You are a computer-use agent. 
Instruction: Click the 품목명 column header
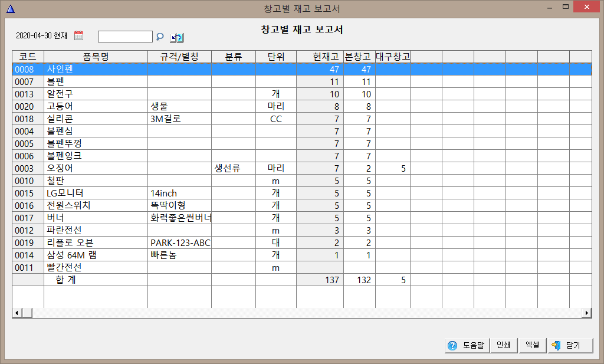pos(96,57)
